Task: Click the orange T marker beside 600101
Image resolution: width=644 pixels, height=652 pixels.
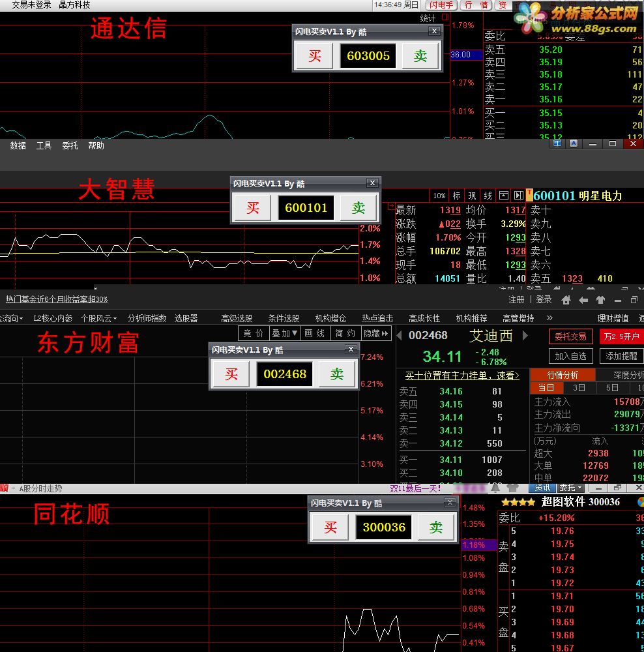Action: pos(529,194)
